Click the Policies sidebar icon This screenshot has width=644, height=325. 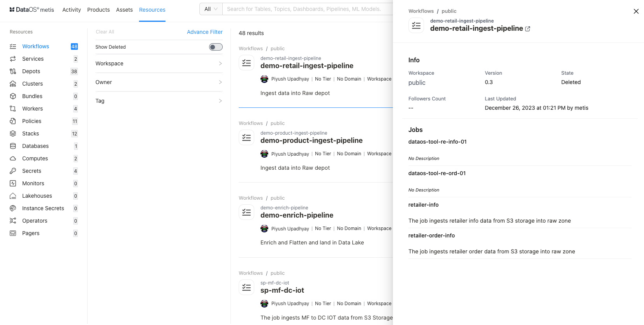(x=13, y=121)
